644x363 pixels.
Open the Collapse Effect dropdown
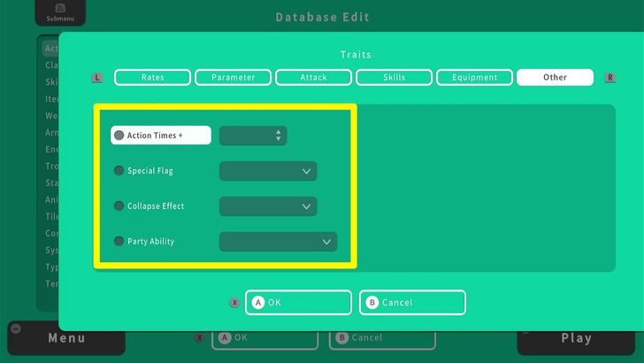[x=268, y=206]
